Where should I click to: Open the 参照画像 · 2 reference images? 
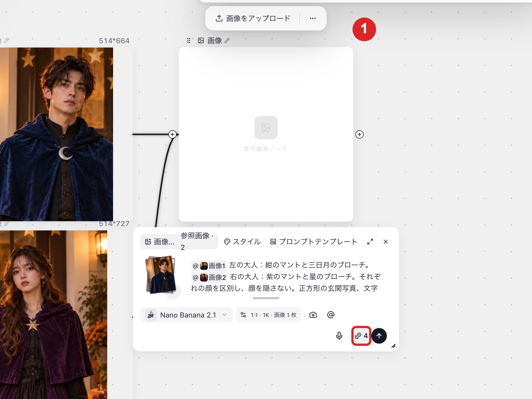coord(197,242)
